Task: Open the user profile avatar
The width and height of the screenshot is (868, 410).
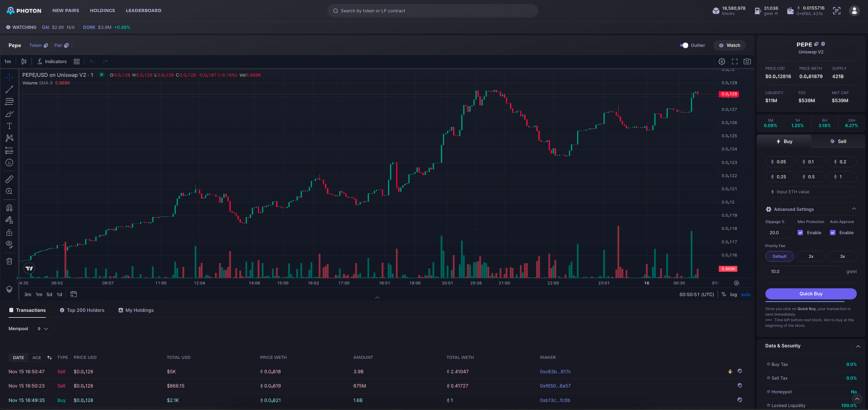Action: (x=853, y=11)
